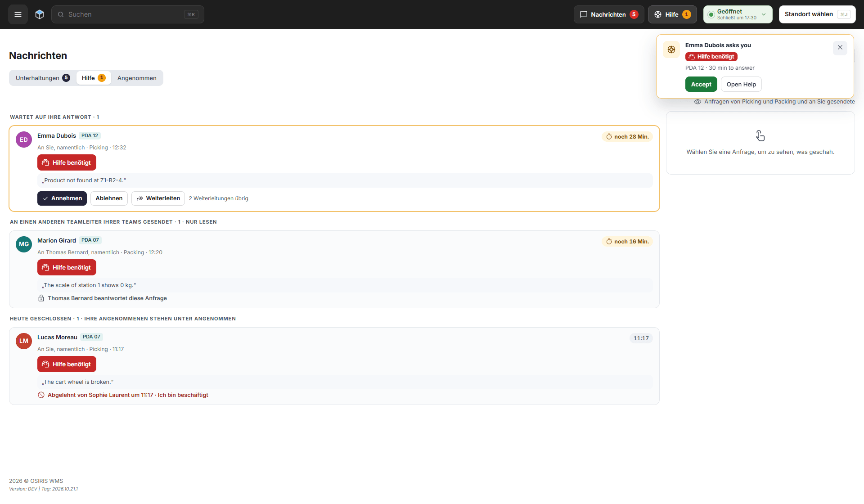
Task: Expand the Geöffnet status dropdown
Action: click(738, 14)
